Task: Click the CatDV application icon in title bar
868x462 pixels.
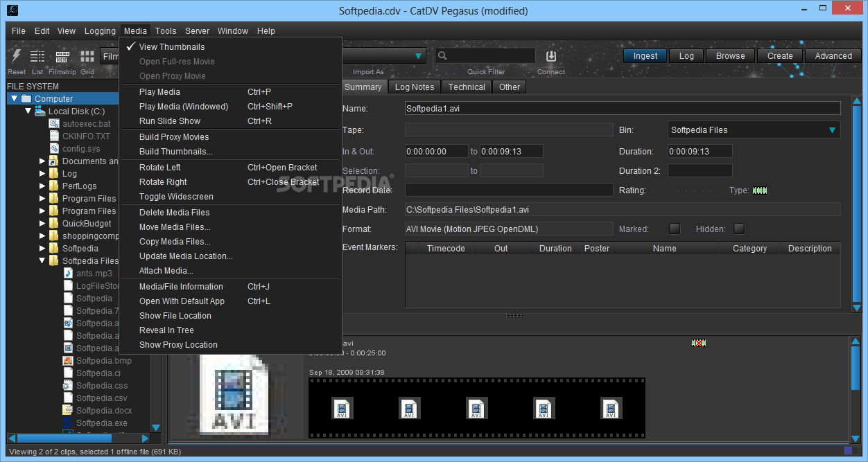Action: pos(13,10)
